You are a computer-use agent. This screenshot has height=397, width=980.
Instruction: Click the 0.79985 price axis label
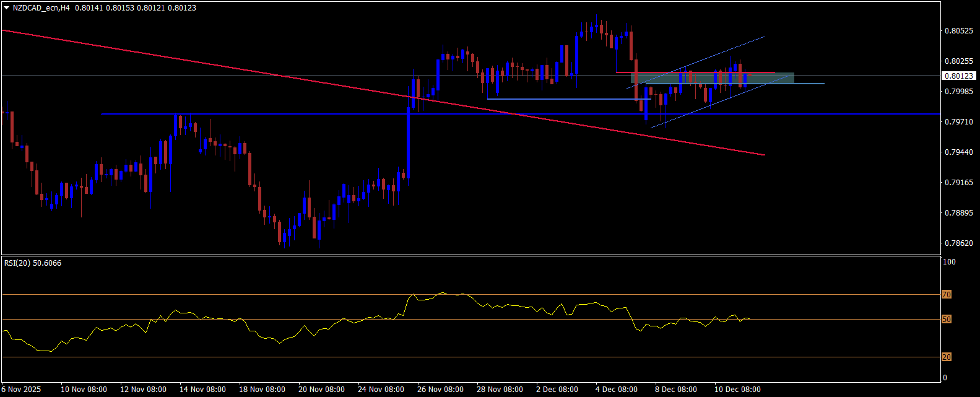click(959, 92)
